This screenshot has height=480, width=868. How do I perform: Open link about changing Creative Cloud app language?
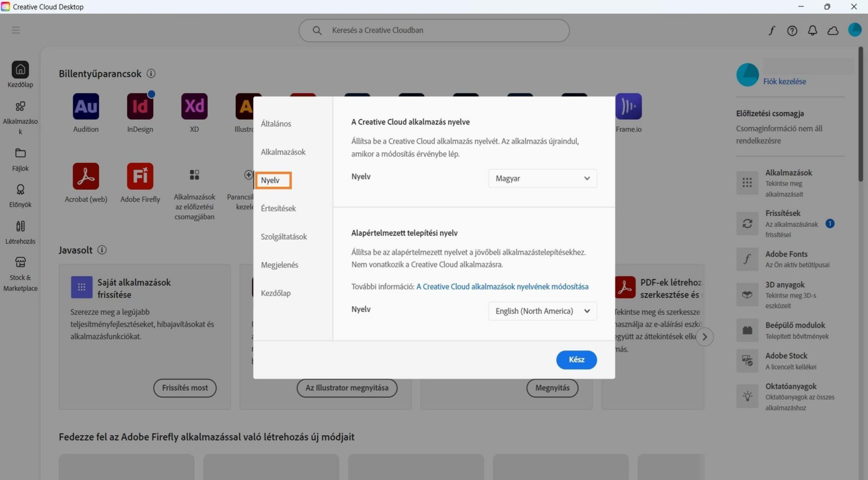(502, 286)
